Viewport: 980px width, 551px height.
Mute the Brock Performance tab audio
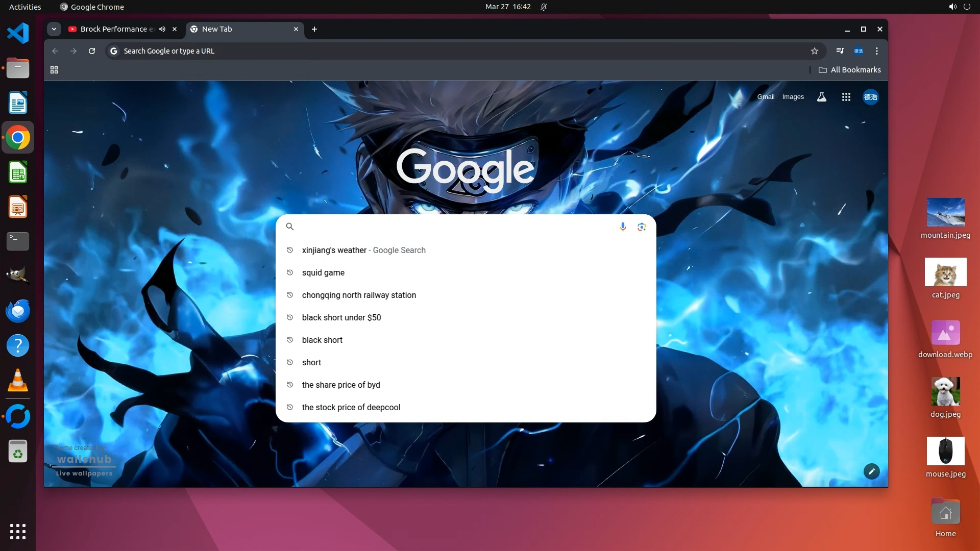click(x=162, y=29)
